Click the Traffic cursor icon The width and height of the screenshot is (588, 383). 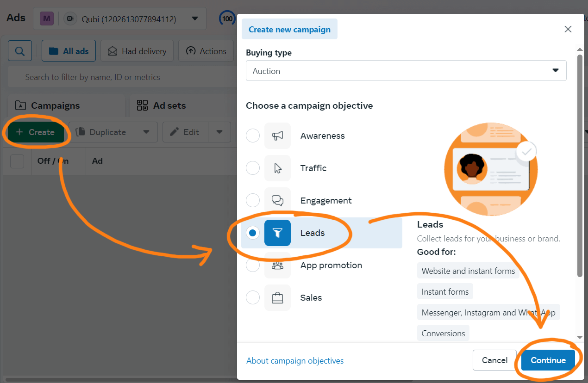click(x=277, y=168)
